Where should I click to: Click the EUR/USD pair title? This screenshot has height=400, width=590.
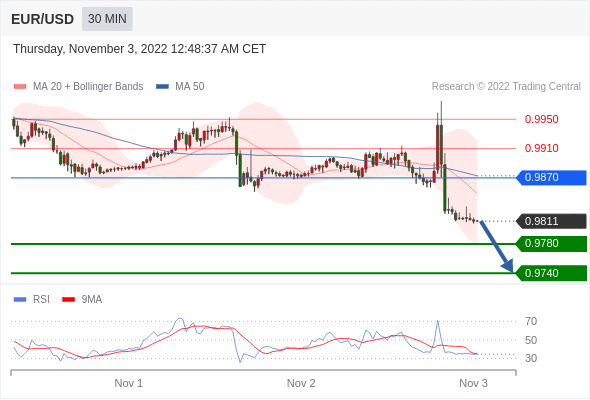(x=43, y=19)
